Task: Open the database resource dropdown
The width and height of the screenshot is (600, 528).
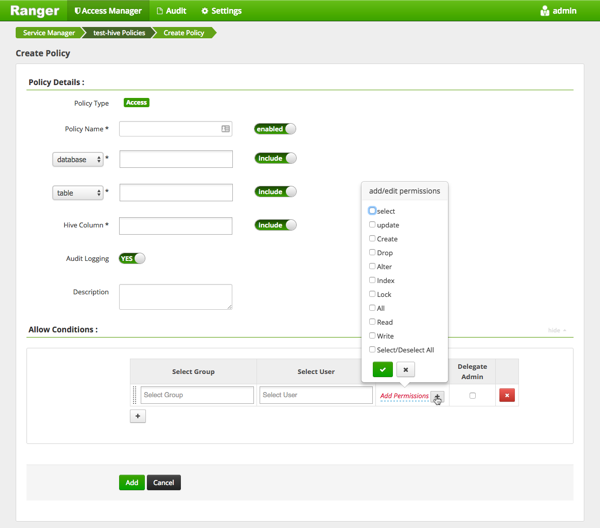Action: [78, 160]
